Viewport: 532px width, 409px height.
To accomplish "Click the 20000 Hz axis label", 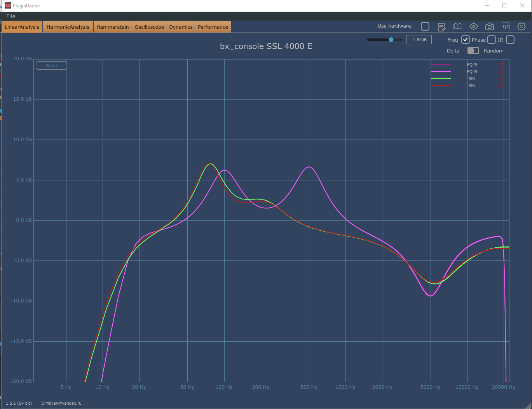I will pos(503,387).
